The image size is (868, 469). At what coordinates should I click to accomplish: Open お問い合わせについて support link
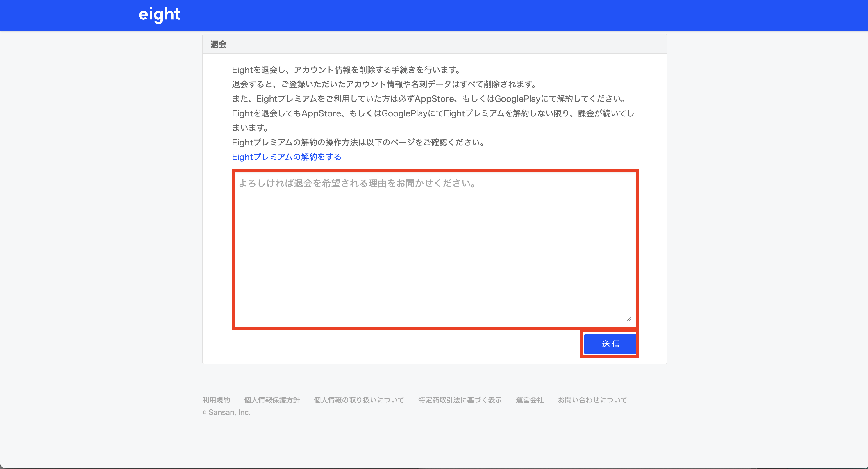592,400
